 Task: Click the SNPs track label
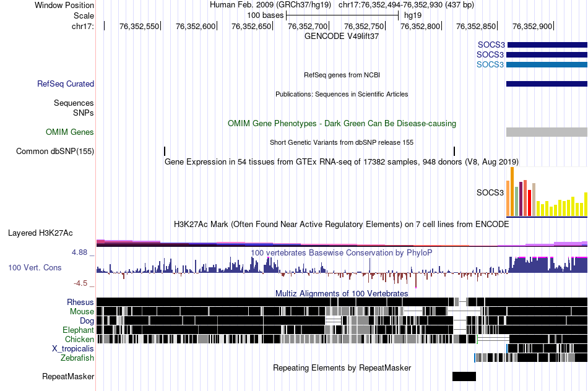(x=84, y=113)
